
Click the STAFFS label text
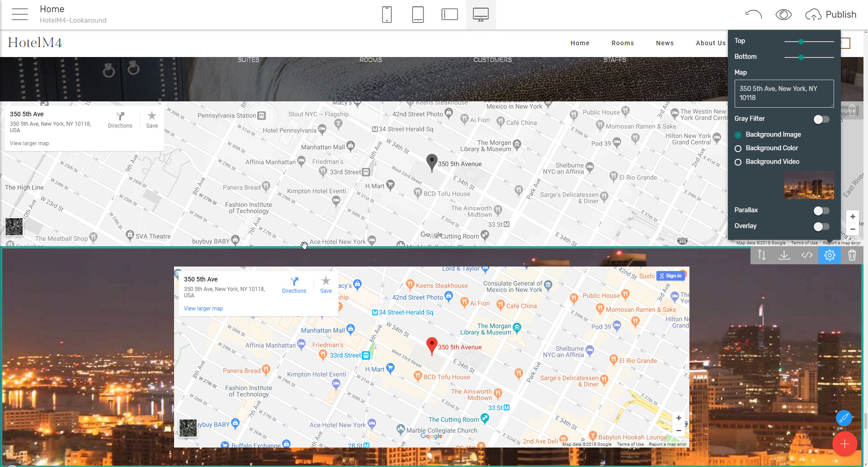click(x=615, y=60)
